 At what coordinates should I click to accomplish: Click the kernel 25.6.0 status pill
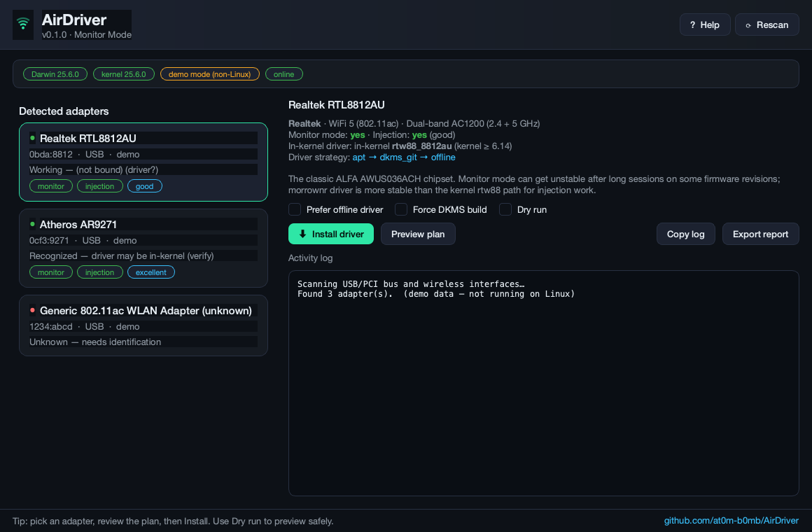coord(124,74)
